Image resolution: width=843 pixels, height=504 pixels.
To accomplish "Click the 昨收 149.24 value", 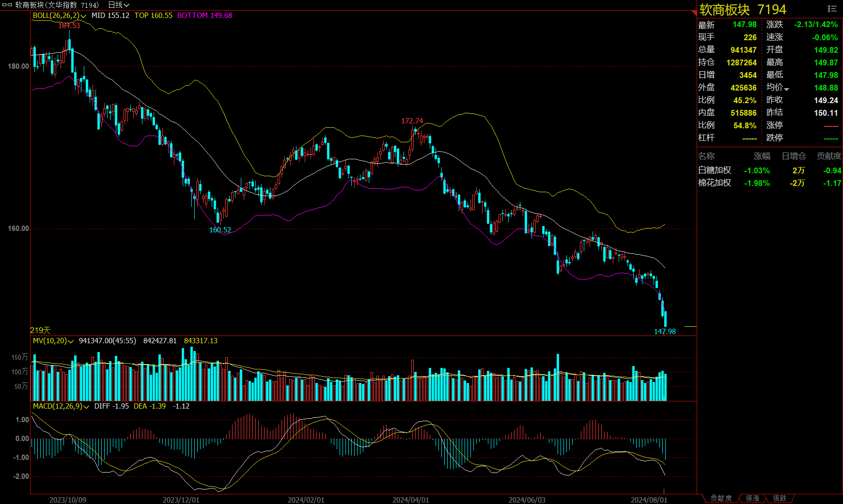I will [826, 100].
